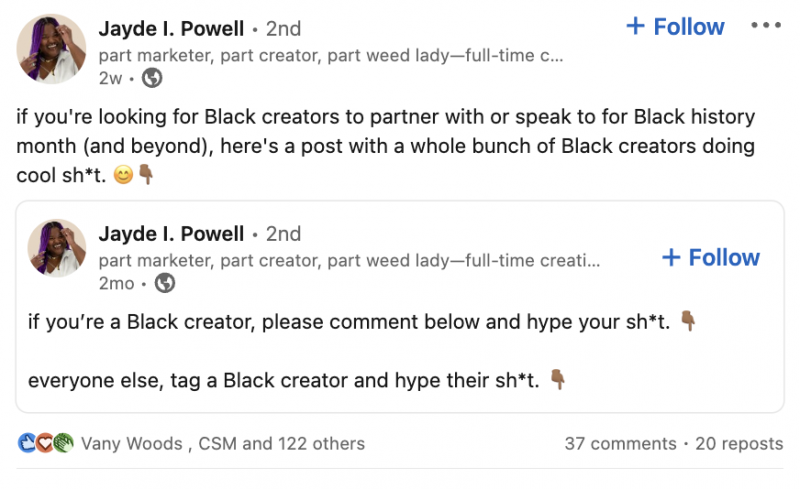Open Jayde I. Powell name link on top post

(171, 29)
